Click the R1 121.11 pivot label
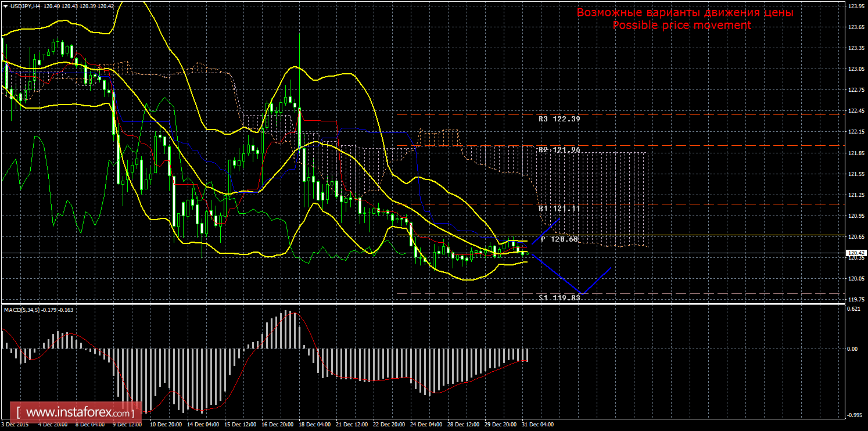The width and height of the screenshot is (868, 431). [559, 208]
